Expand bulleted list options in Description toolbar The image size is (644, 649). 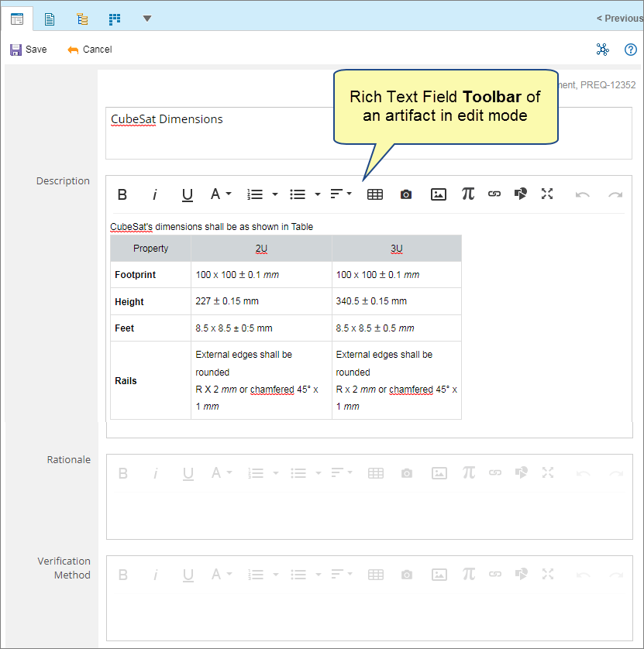[318, 194]
